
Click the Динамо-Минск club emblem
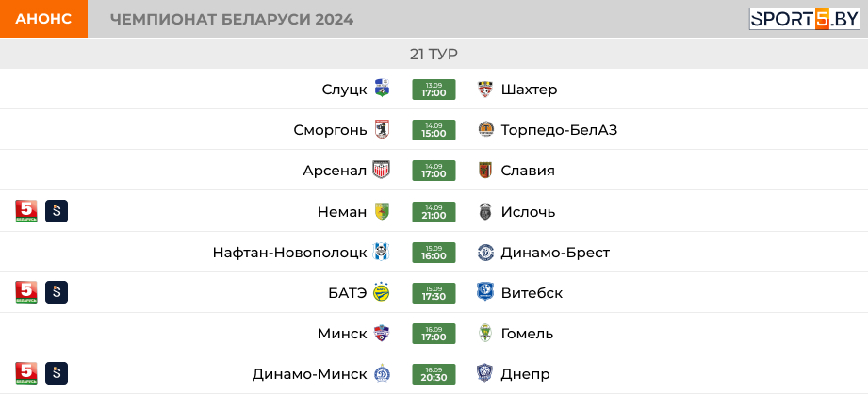tap(382, 373)
